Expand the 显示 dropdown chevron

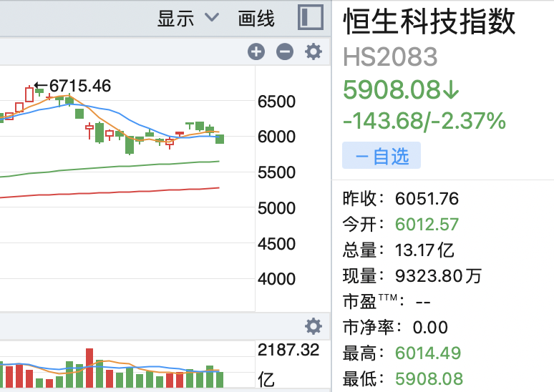(x=212, y=16)
